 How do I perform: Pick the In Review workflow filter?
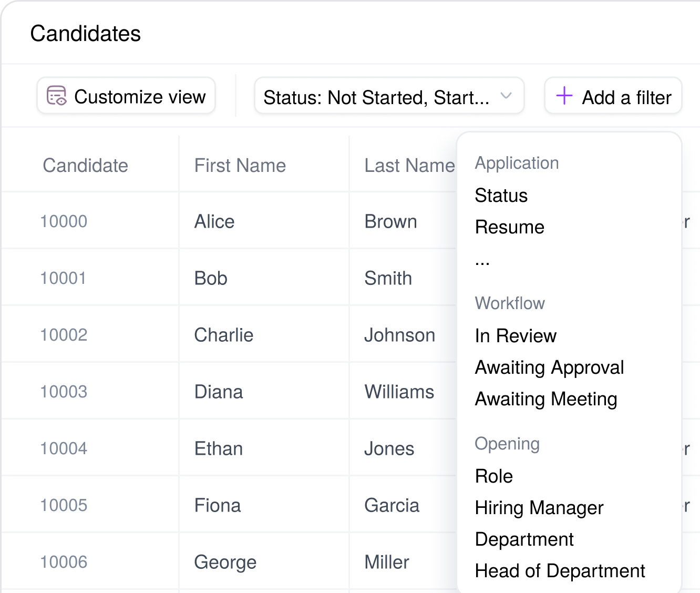point(515,336)
